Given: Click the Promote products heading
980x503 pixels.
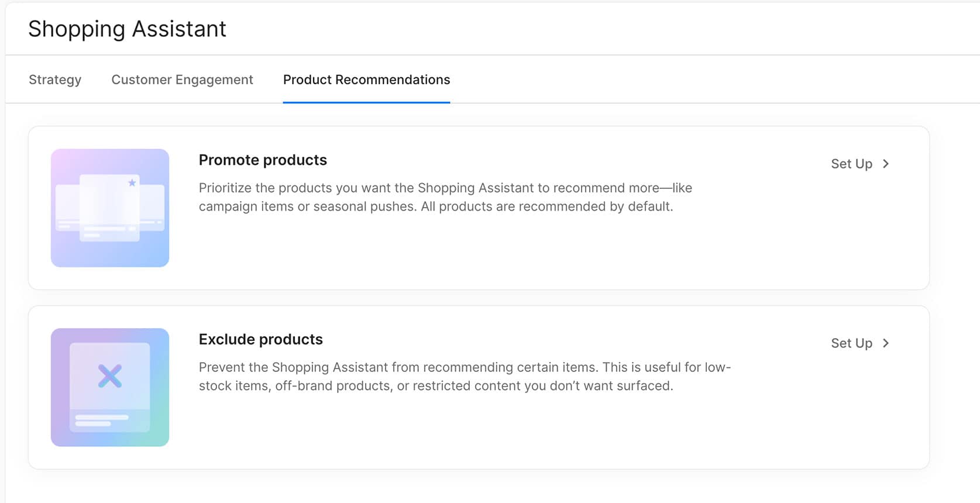Looking at the screenshot, I should (x=263, y=160).
